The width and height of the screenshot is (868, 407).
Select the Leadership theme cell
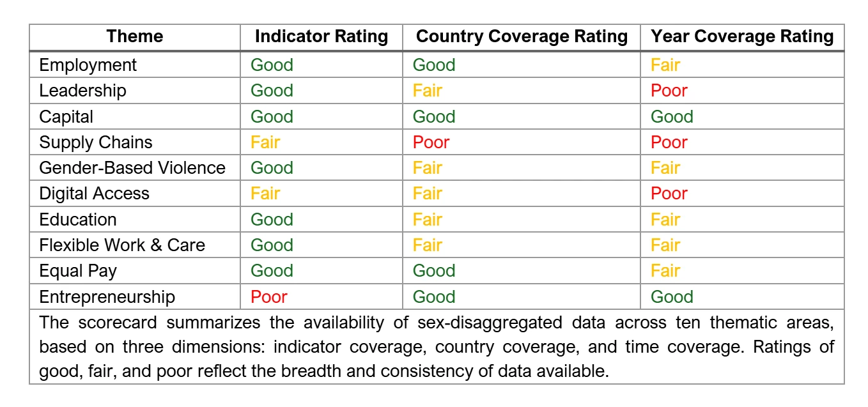click(x=82, y=91)
